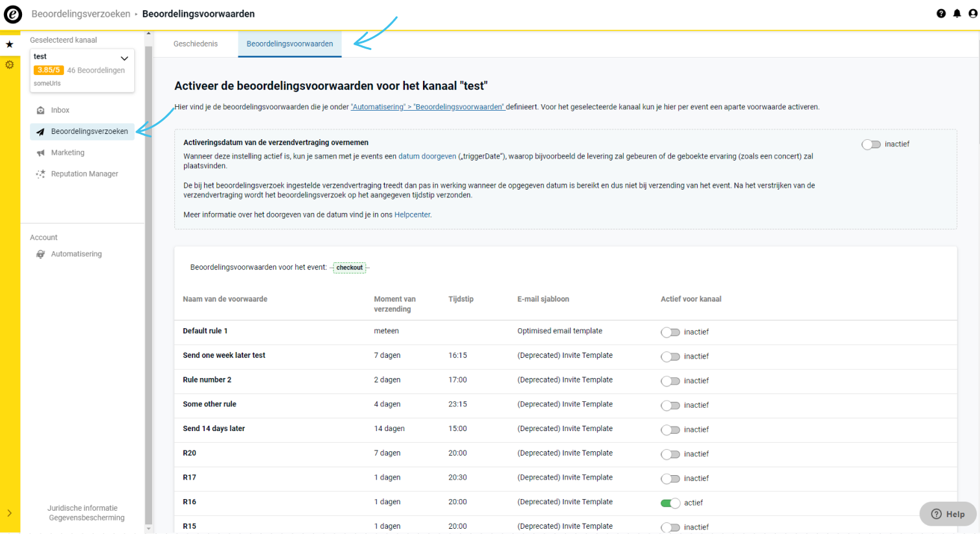Image resolution: width=980 pixels, height=534 pixels.
Task: Toggle R15 rule active switch
Action: pyautogui.click(x=670, y=528)
